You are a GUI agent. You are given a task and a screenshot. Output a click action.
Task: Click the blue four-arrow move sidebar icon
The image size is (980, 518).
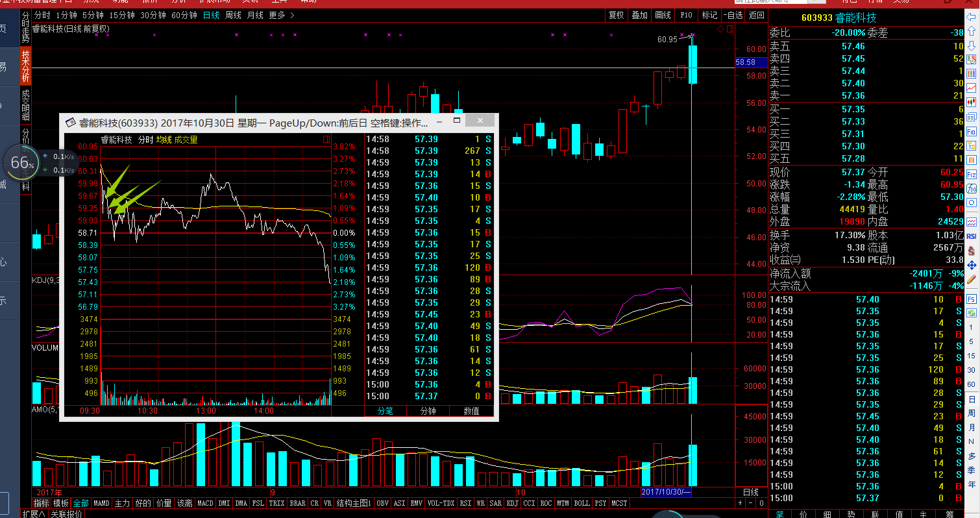click(972, 265)
